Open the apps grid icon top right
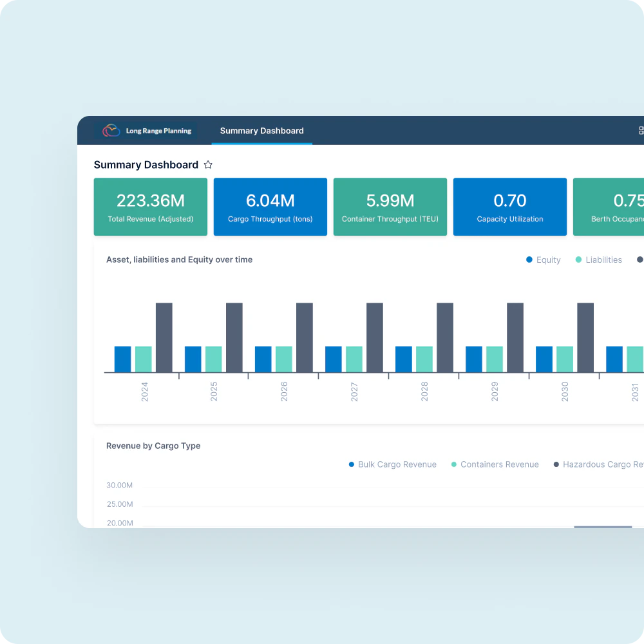 coord(641,130)
